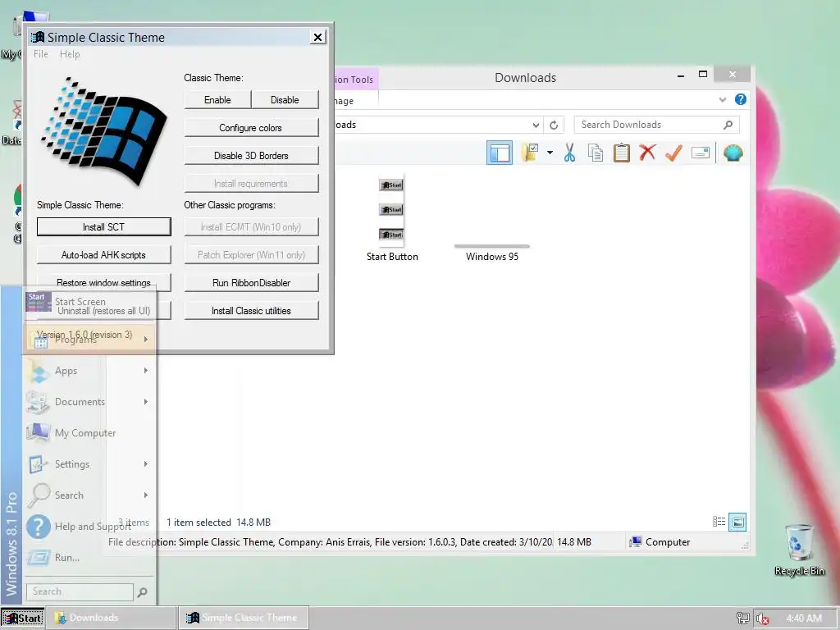Click the magnifier icon in Search Downloads box
Image resolution: width=840 pixels, height=630 pixels.
728,125
